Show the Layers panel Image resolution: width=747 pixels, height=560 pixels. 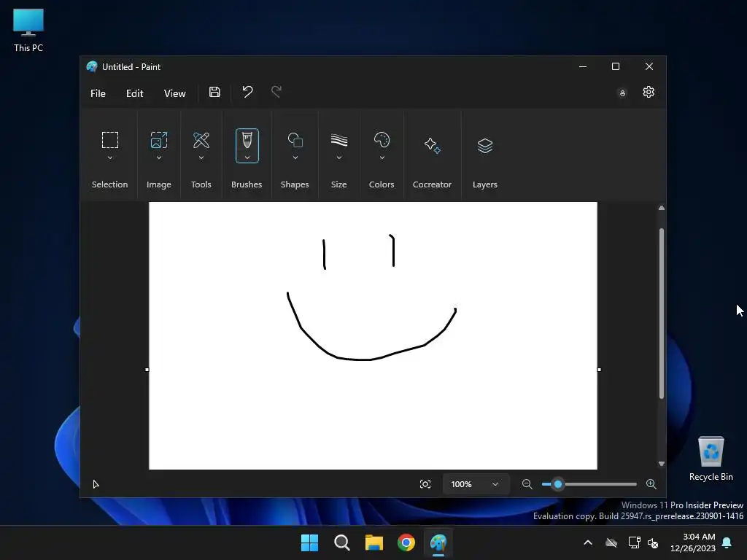[x=484, y=146]
